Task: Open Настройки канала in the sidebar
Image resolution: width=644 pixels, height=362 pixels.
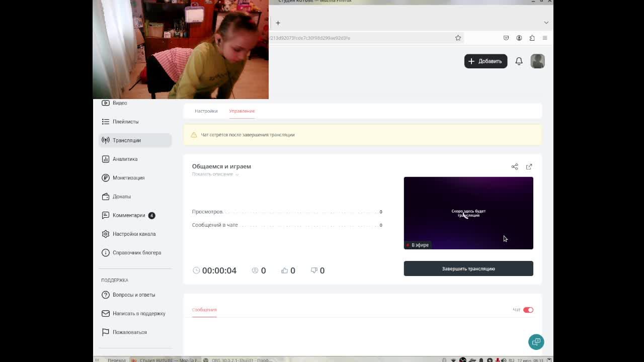Action: [x=135, y=234]
